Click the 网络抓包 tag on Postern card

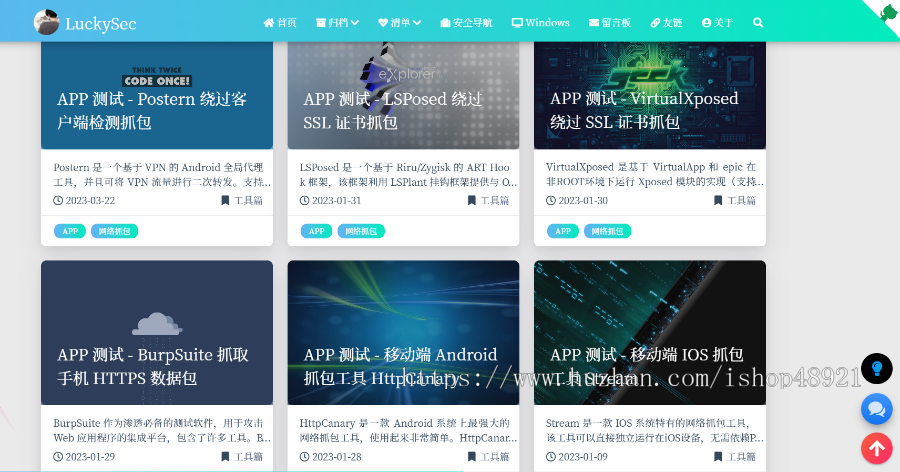tap(114, 231)
